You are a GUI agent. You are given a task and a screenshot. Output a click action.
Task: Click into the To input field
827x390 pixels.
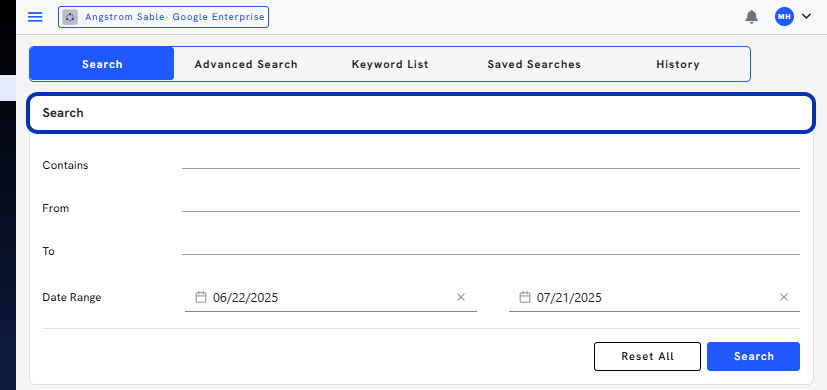491,248
